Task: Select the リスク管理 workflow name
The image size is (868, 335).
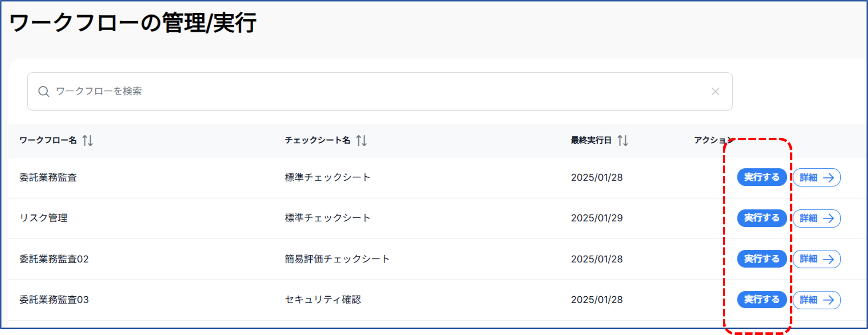Action: (x=44, y=218)
